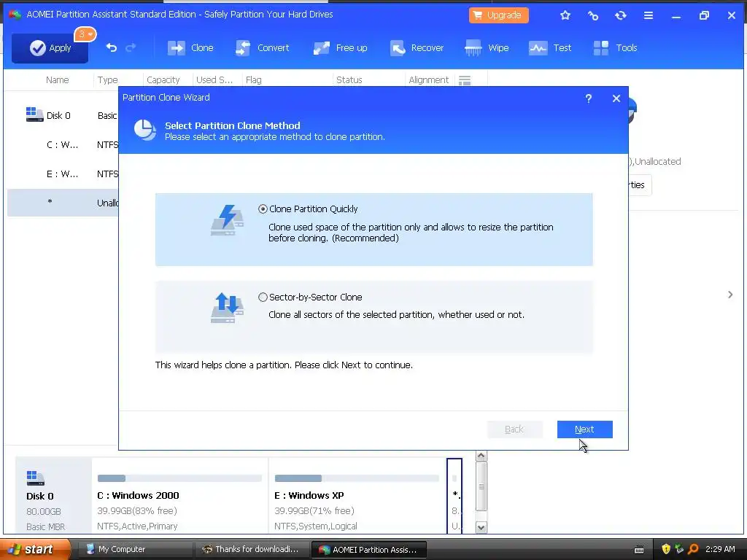Open the Wipe toolbar menu
This screenshot has height=560, width=747.
click(487, 48)
